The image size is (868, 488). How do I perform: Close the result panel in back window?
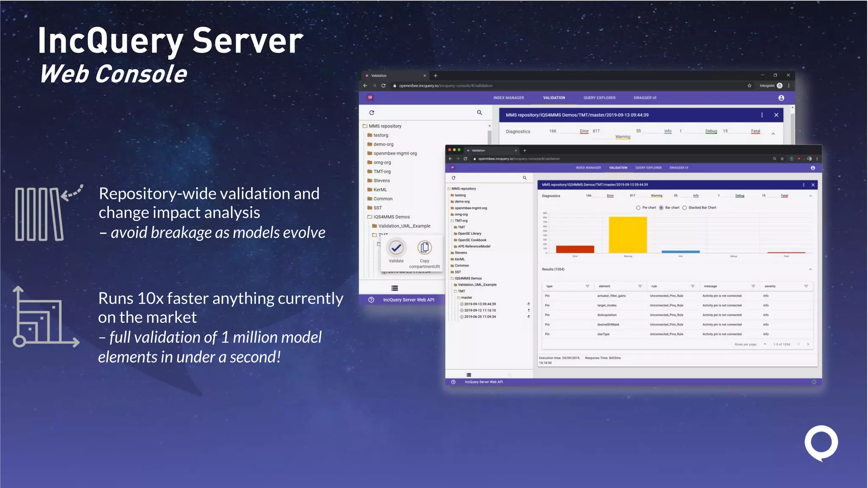pyautogui.click(x=776, y=115)
